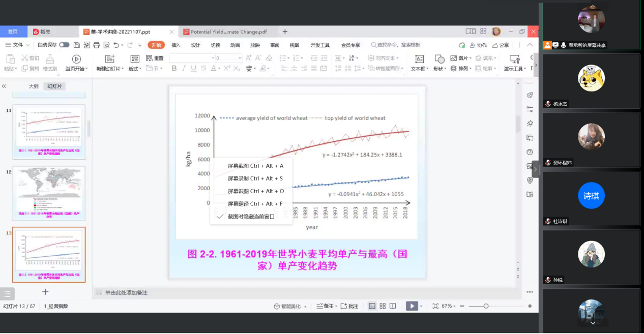Viewport: 644px width, 334px height.
Task: Click the zoom slider handle
Action: pyautogui.click(x=486, y=306)
